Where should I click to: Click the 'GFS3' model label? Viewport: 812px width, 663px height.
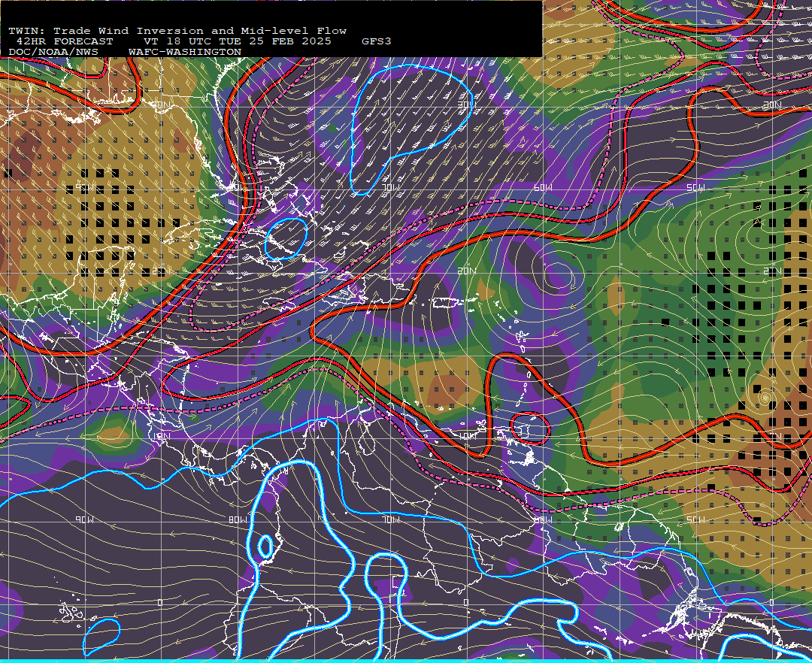[x=377, y=41]
